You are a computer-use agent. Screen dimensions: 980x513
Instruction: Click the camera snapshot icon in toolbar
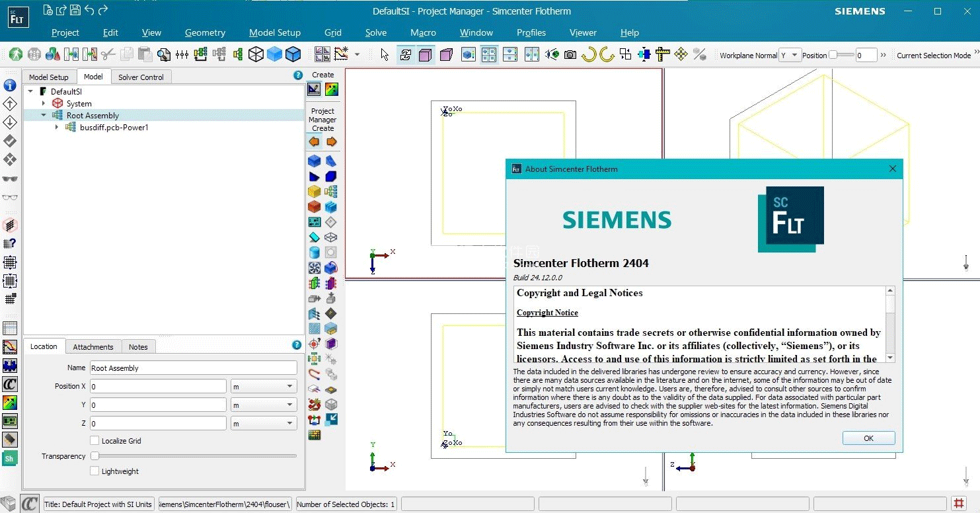pyautogui.click(x=570, y=55)
